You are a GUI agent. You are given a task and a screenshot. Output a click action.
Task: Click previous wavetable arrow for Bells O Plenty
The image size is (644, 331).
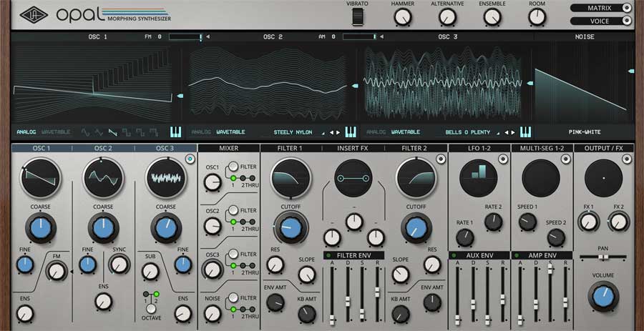(507, 132)
